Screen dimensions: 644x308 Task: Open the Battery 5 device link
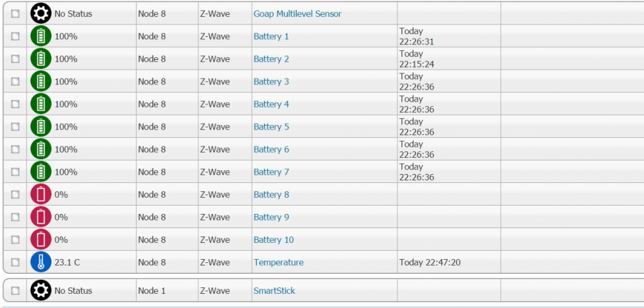[271, 127]
